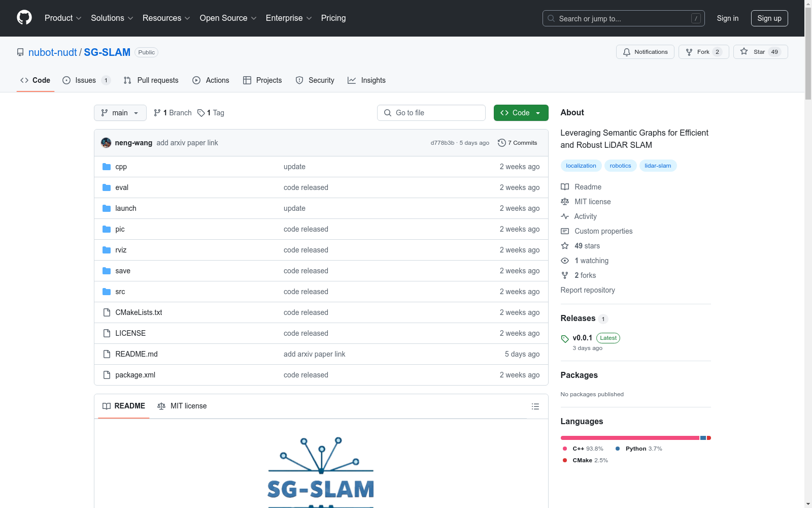Screen dimensions: 812x508
Task: Click the pulse icon beside Activity
Action: [x=565, y=216]
